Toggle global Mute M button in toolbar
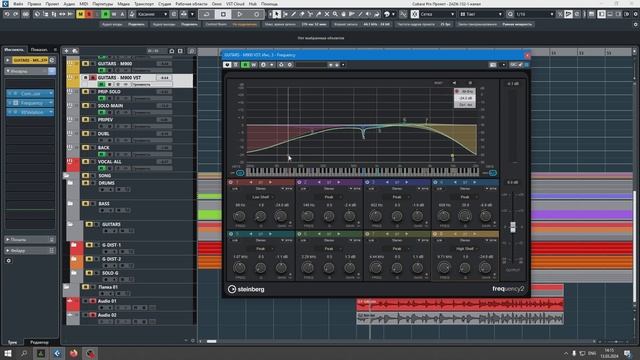The width and height of the screenshot is (640, 360). 80,14
